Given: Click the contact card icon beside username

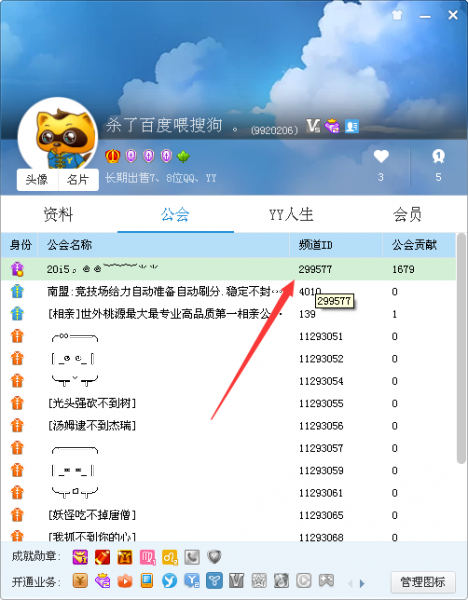Looking at the screenshot, I should pos(352,126).
